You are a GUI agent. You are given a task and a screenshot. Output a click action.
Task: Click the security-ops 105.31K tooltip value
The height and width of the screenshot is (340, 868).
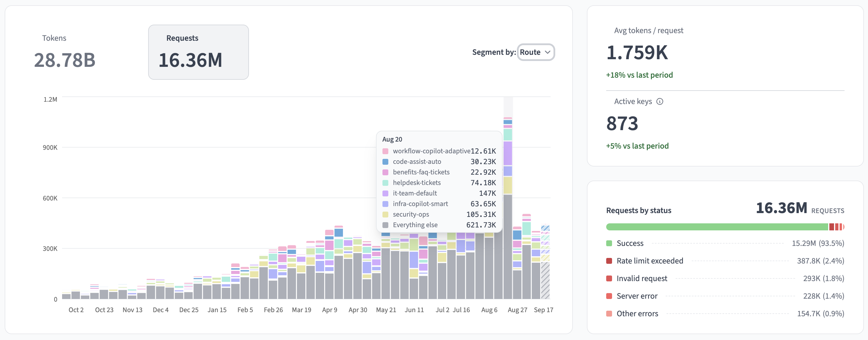(x=481, y=215)
